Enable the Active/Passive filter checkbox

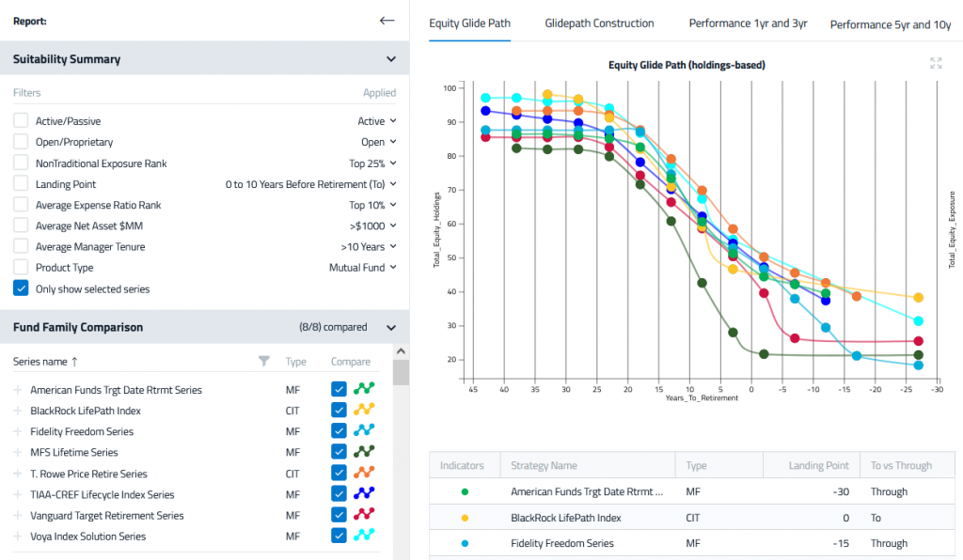21,121
